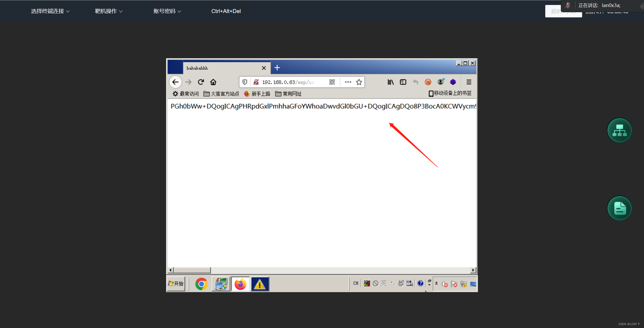The height and width of the screenshot is (328, 644).
Task: Select the hahahahhh tab
Action: pos(227,68)
